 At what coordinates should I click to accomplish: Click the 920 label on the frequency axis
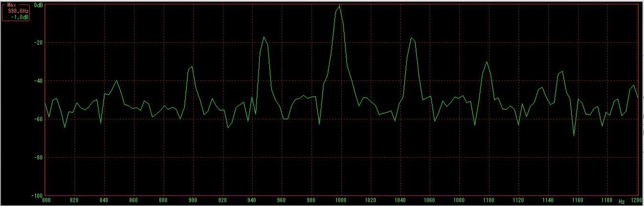[x=222, y=201]
